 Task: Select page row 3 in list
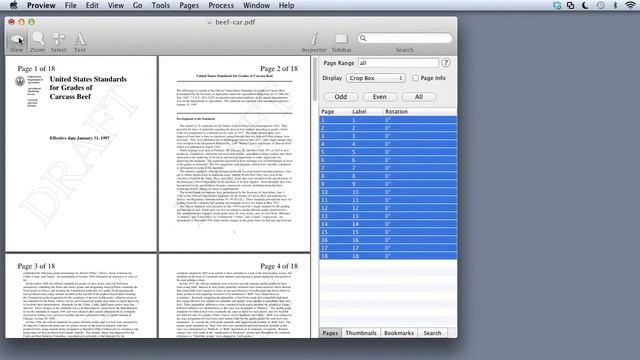(388, 136)
